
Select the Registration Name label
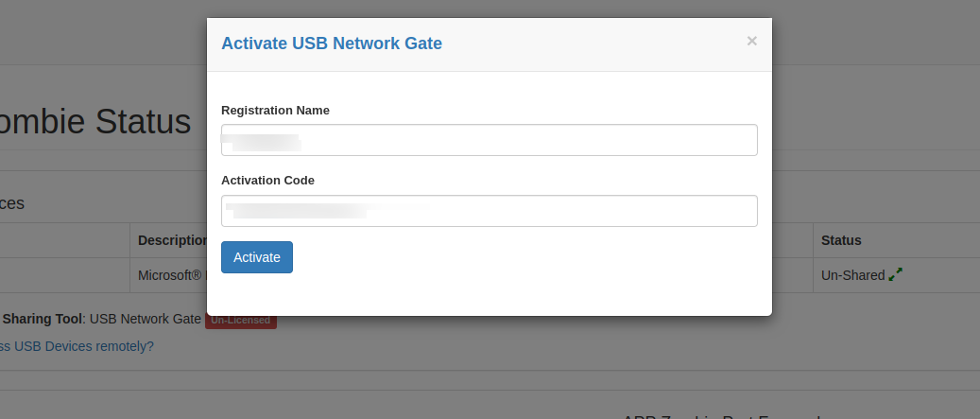tap(275, 110)
